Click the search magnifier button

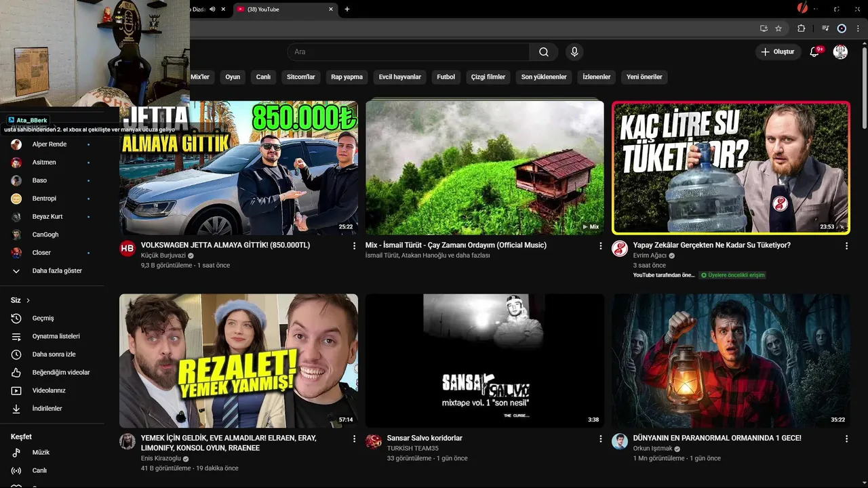pyautogui.click(x=544, y=52)
